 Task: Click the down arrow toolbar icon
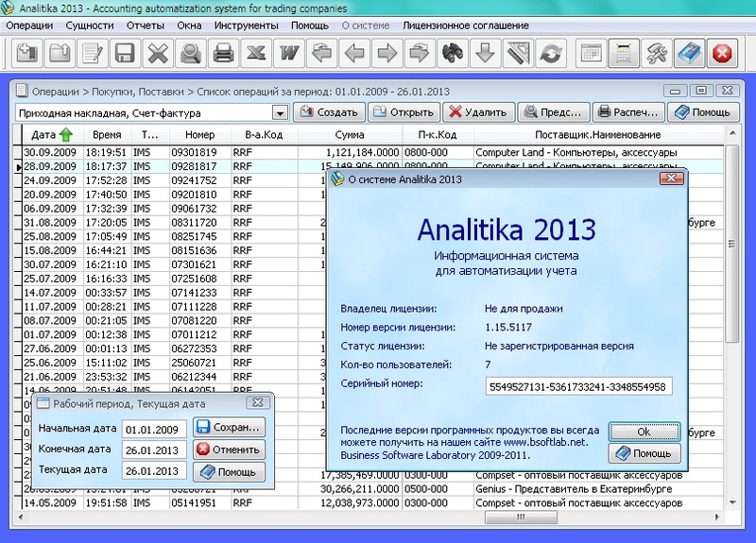[x=485, y=53]
